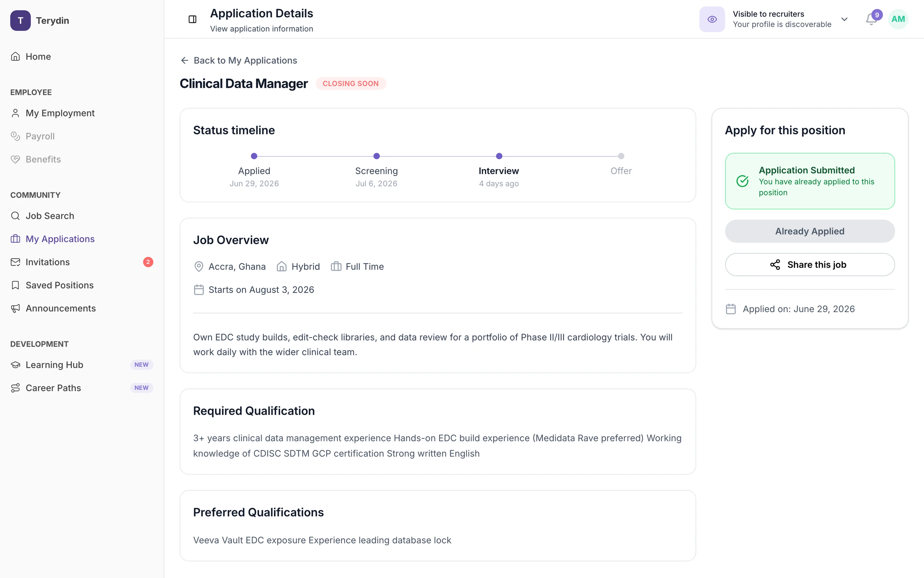Click the eye visibility icon
This screenshot has height=578, width=924.
point(712,19)
